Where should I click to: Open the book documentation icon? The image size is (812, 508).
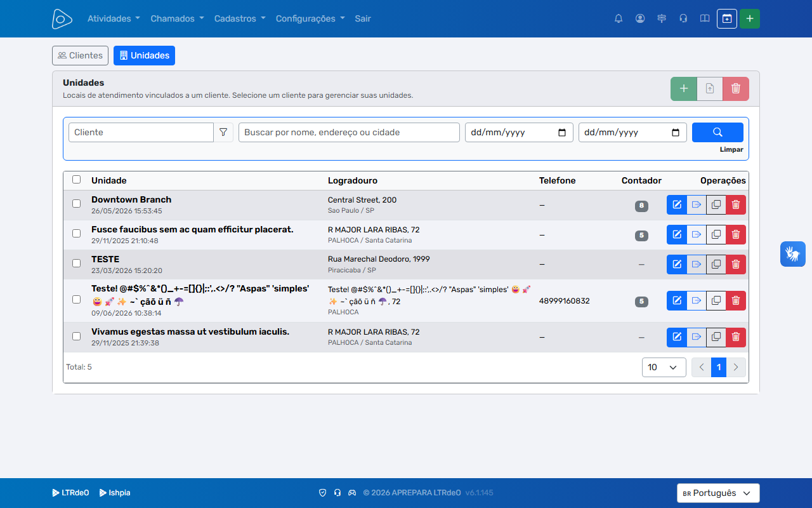pyautogui.click(x=705, y=18)
